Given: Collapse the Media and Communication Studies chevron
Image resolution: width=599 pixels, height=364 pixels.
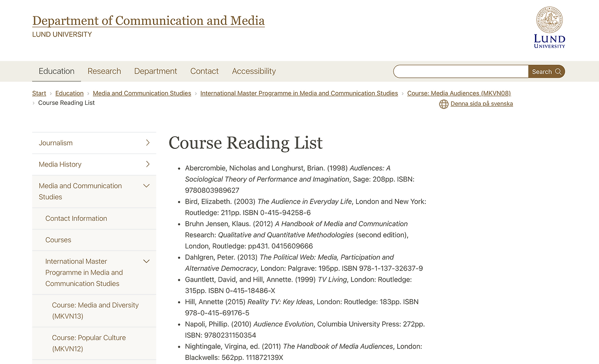Looking at the screenshot, I should point(146,186).
